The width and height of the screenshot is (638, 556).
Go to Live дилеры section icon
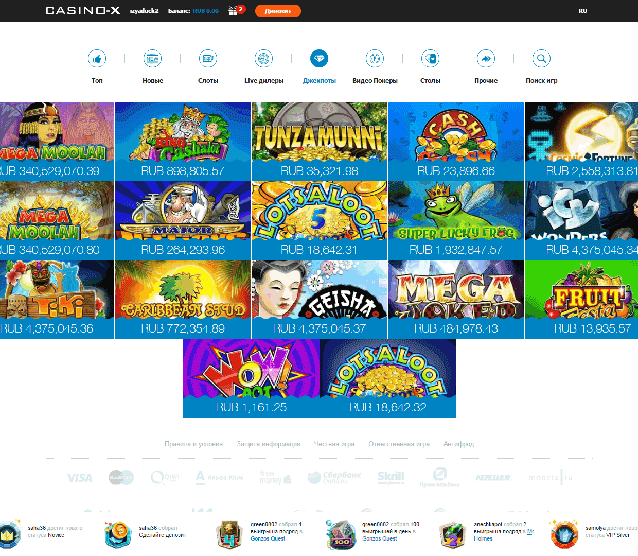tap(264, 58)
